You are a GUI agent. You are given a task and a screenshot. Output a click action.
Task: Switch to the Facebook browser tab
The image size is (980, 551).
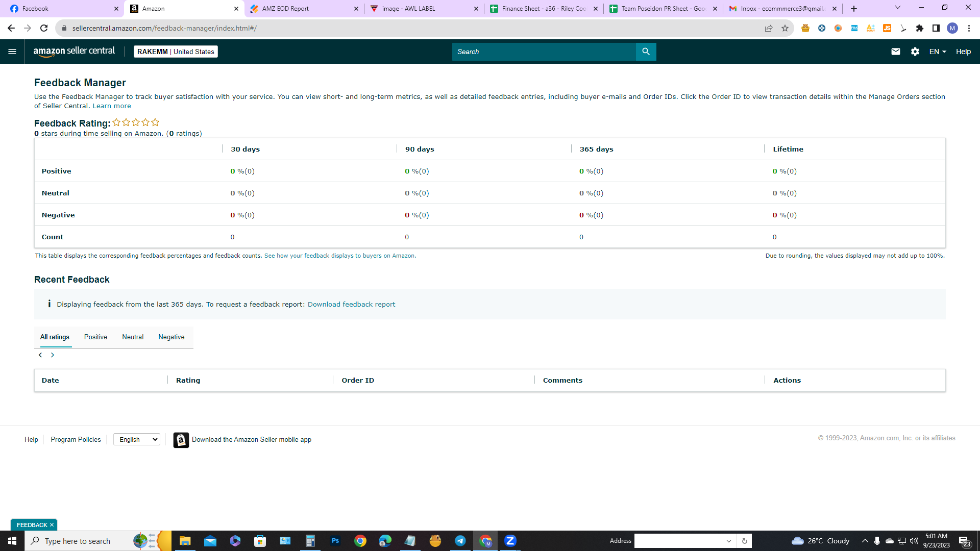[64, 9]
